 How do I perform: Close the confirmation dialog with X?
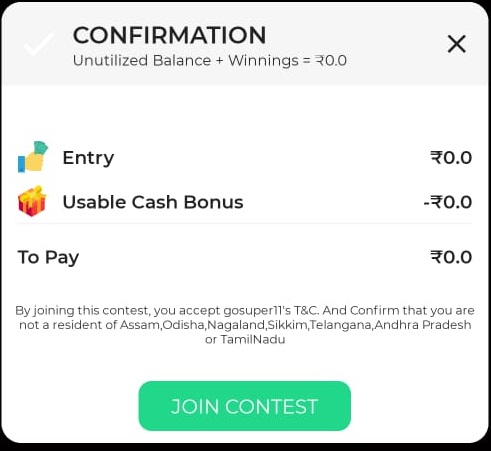tap(456, 44)
